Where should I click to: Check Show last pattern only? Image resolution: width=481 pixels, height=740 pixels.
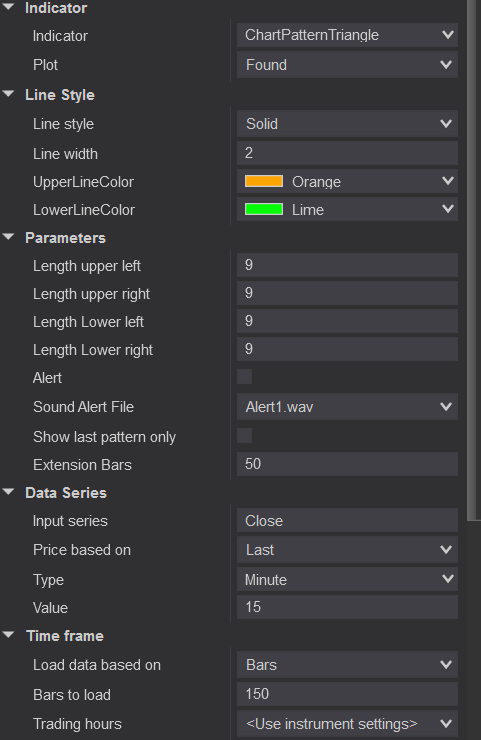point(245,436)
